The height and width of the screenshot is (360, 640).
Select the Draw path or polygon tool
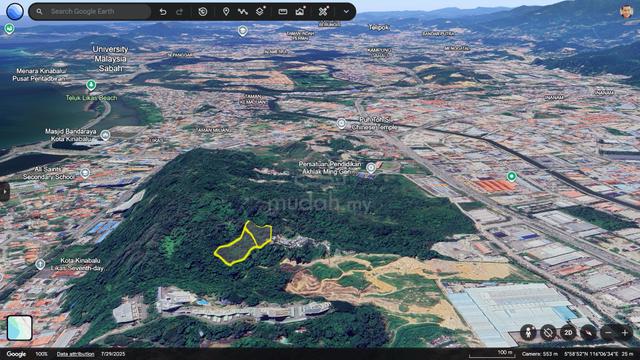243,11
